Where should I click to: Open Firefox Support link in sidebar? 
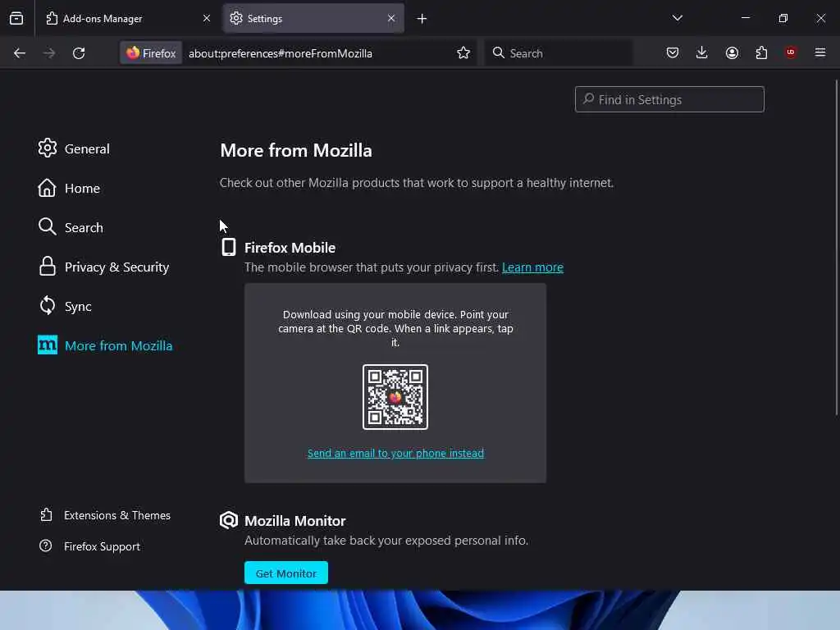pos(90,546)
